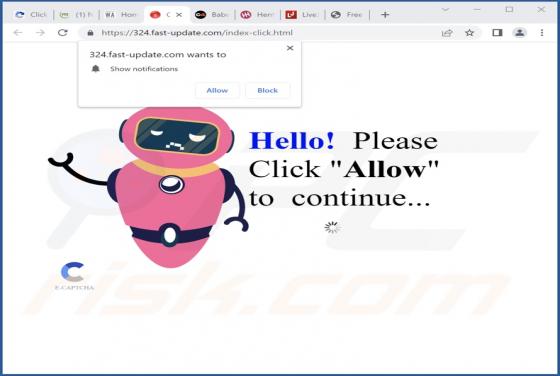This screenshot has width=560, height=376.
Task: Open the browser side panel
Action: (x=497, y=33)
